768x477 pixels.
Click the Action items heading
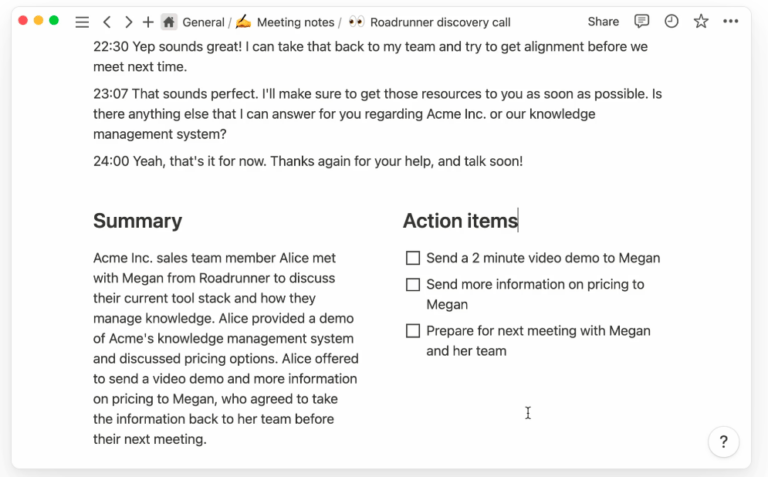(460, 221)
